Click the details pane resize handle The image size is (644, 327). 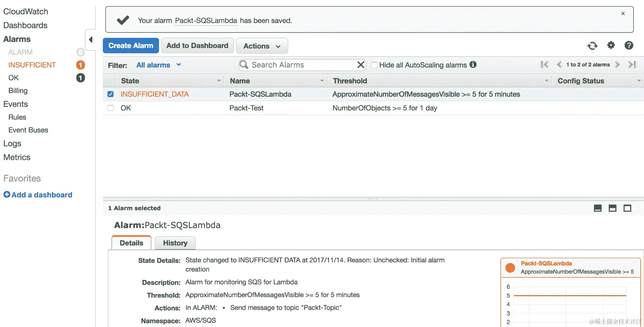tap(373, 199)
